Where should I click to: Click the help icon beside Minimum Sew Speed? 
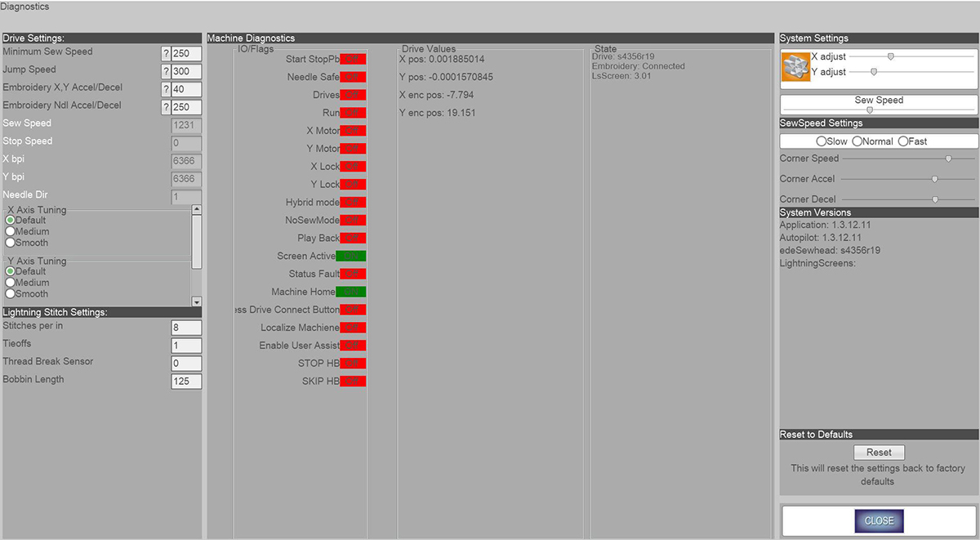click(x=166, y=54)
